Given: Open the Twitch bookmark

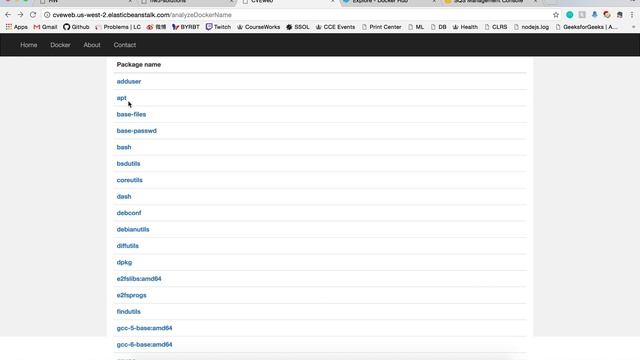Looking at the screenshot, I should (x=218, y=27).
